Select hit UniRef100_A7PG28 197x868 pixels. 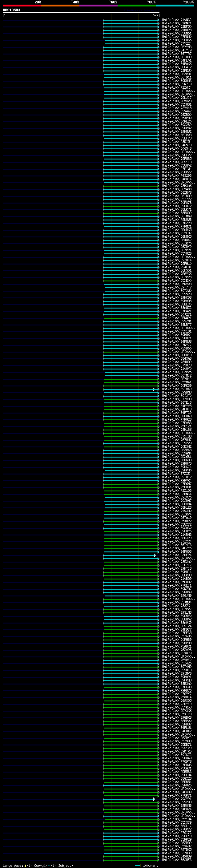176,419
